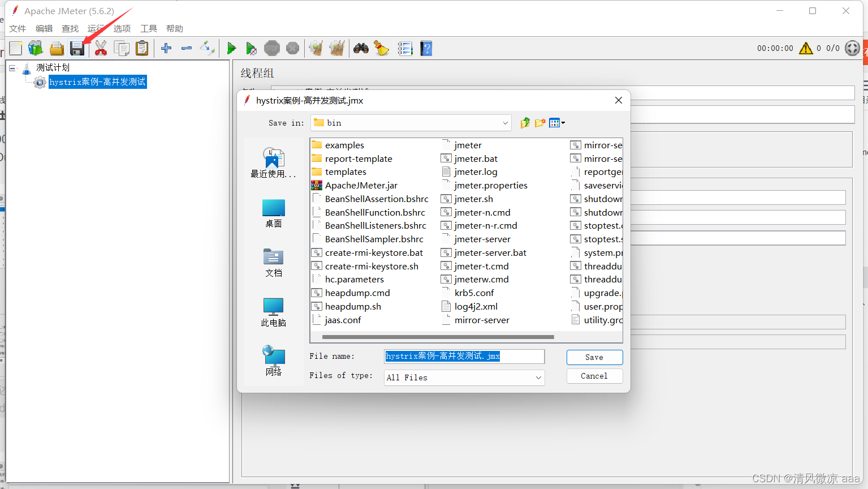This screenshot has width=868, height=489.
Task: Click the Collapse all minus icon
Action: click(x=187, y=48)
